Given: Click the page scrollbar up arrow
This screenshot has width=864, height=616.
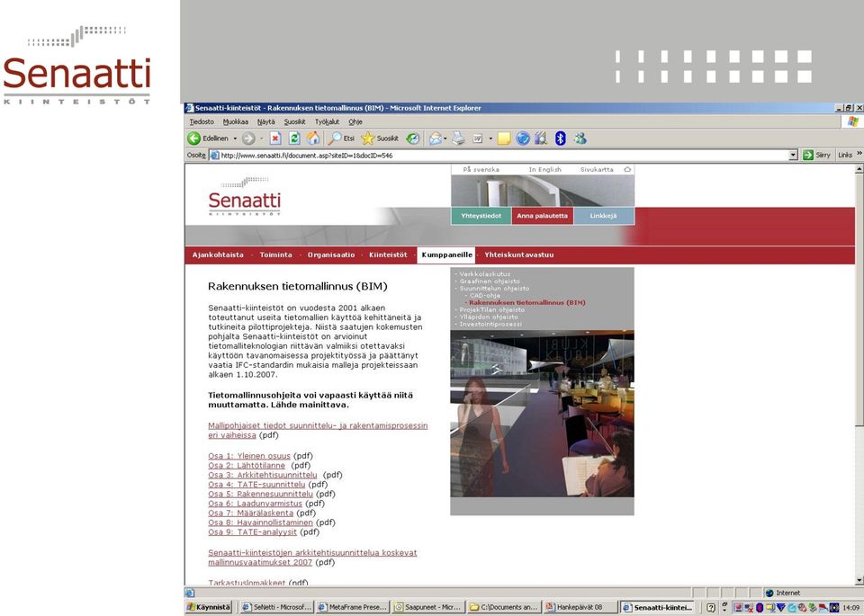Looking at the screenshot, I should 859,170.
